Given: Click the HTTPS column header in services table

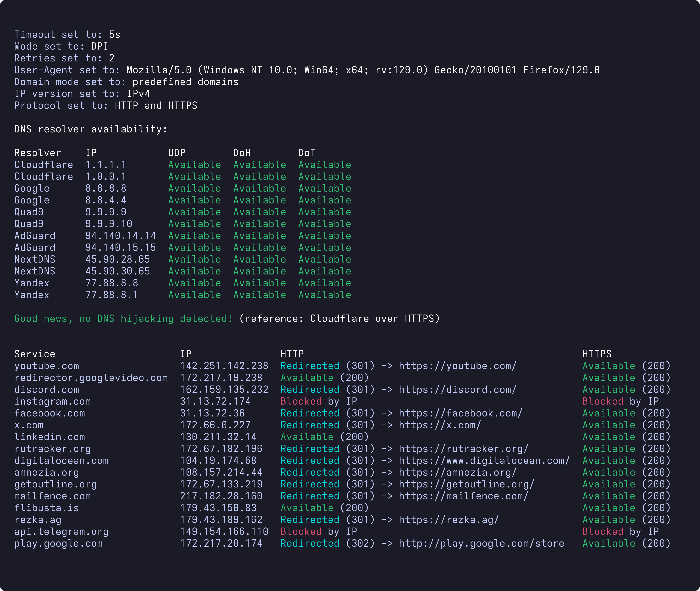Looking at the screenshot, I should [597, 354].
